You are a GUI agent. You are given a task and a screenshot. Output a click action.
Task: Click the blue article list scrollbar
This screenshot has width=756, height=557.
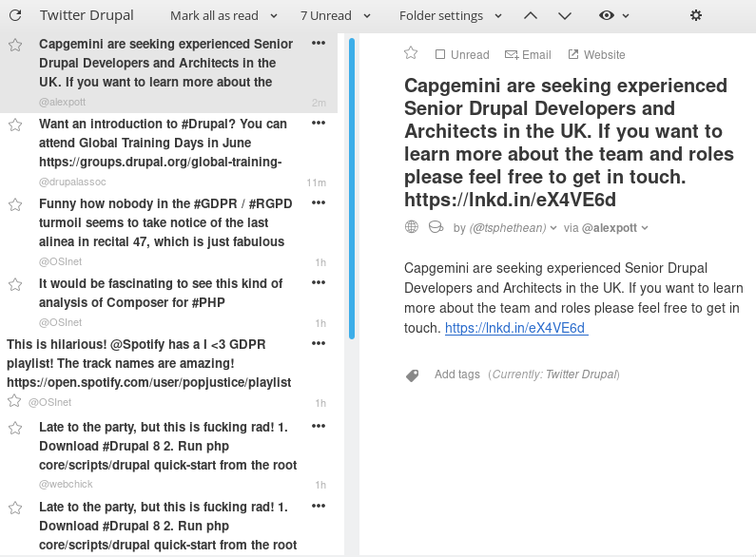click(x=352, y=188)
